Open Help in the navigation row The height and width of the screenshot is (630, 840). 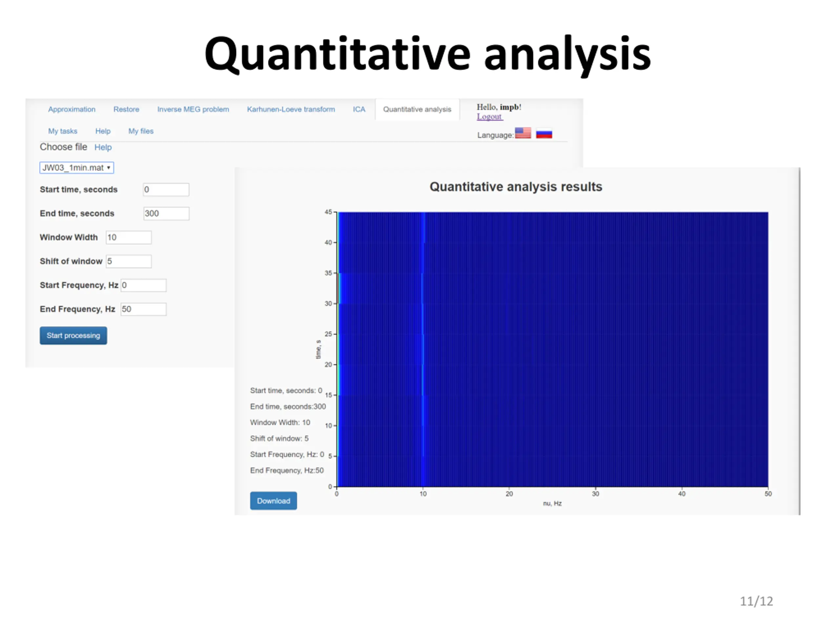103,131
